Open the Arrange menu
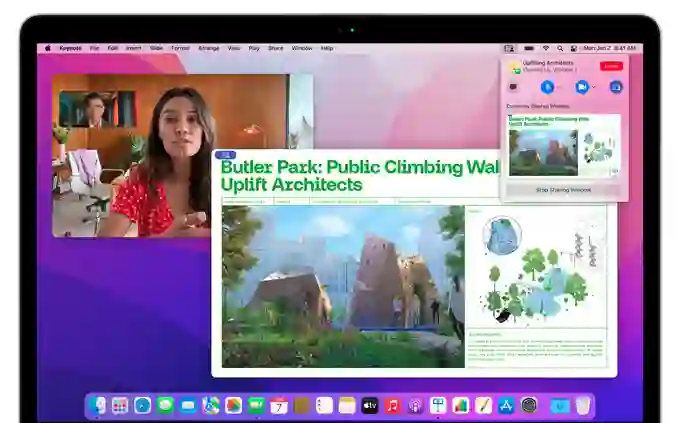 tap(208, 48)
